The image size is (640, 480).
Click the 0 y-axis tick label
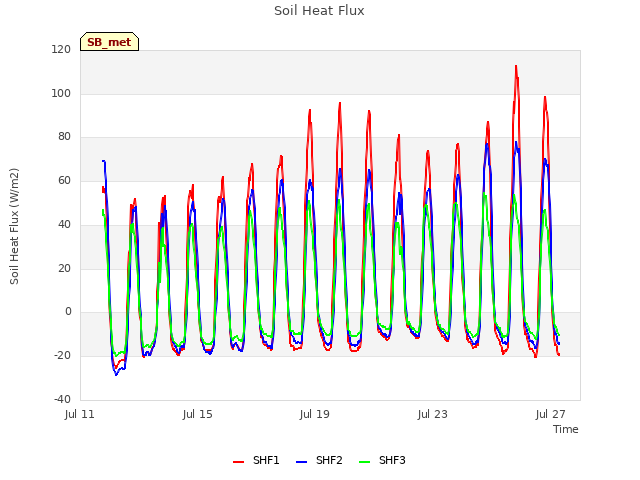point(68,311)
